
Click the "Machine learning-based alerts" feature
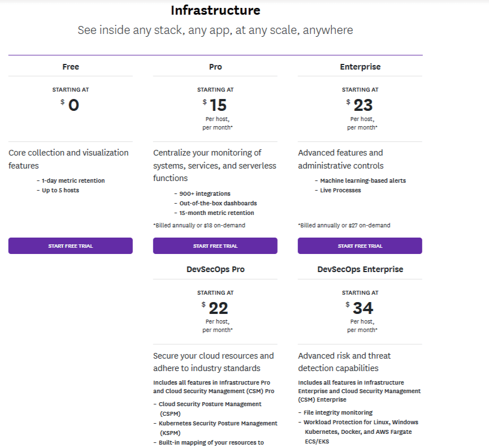click(x=362, y=180)
